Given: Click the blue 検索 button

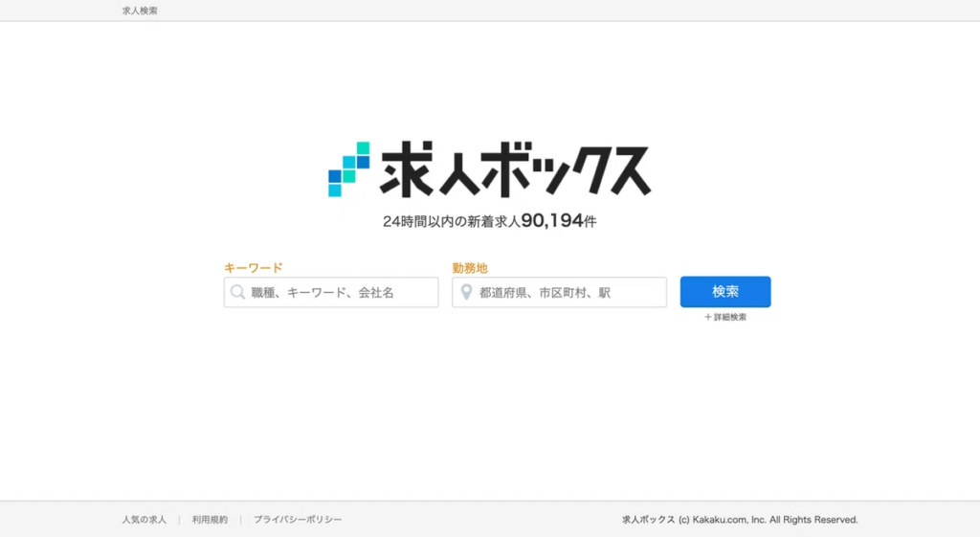Looking at the screenshot, I should pos(725,291).
